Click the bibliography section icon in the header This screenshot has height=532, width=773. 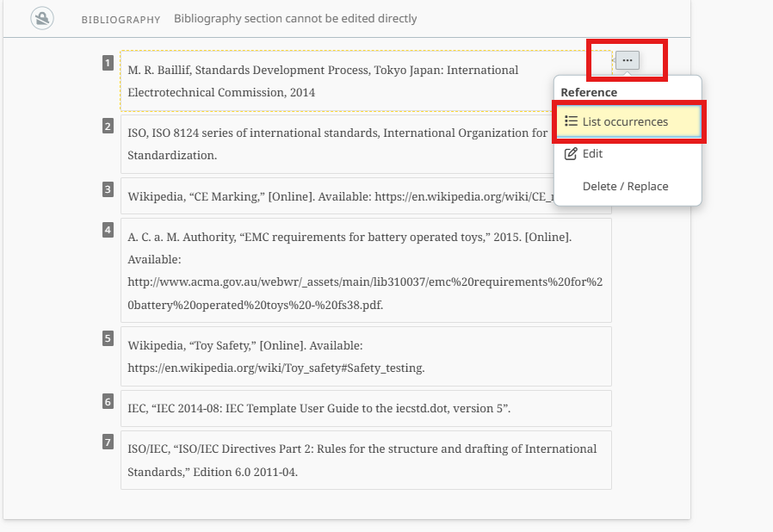point(42,18)
